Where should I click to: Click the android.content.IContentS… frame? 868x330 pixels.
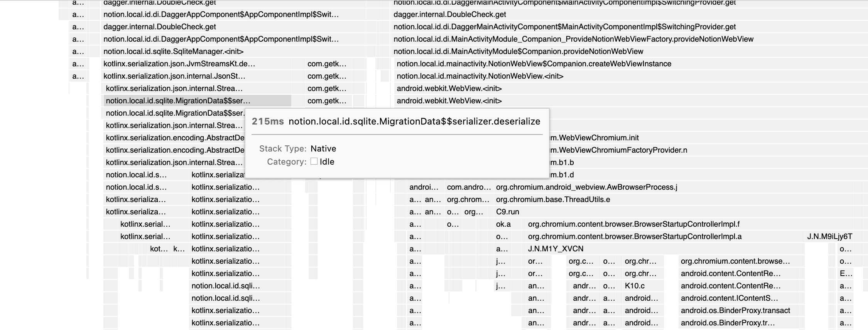pos(729,298)
